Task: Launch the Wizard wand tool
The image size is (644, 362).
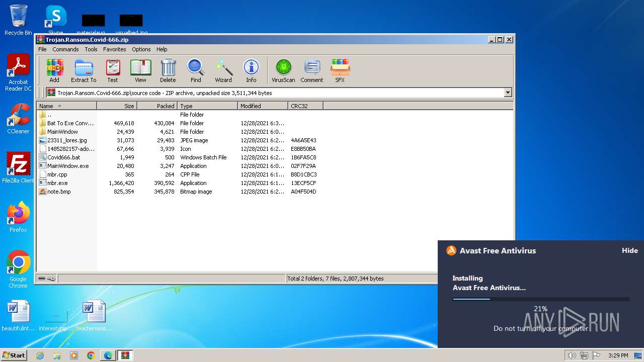Action: pos(223,71)
